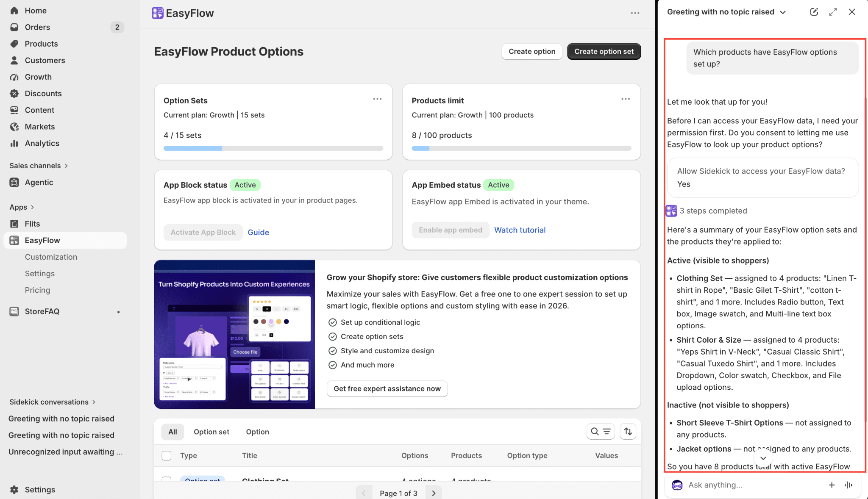868x499 pixels.
Task: Select the All tab
Action: pyautogui.click(x=172, y=432)
